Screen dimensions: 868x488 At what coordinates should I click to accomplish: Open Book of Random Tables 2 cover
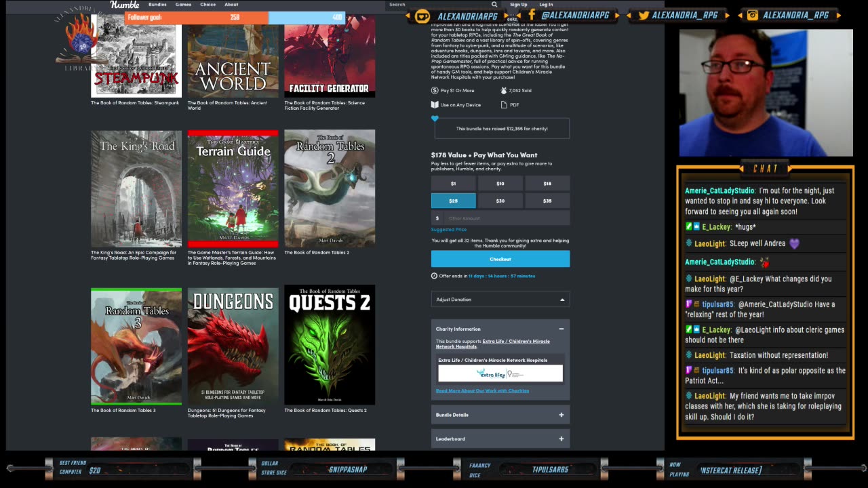(x=330, y=188)
